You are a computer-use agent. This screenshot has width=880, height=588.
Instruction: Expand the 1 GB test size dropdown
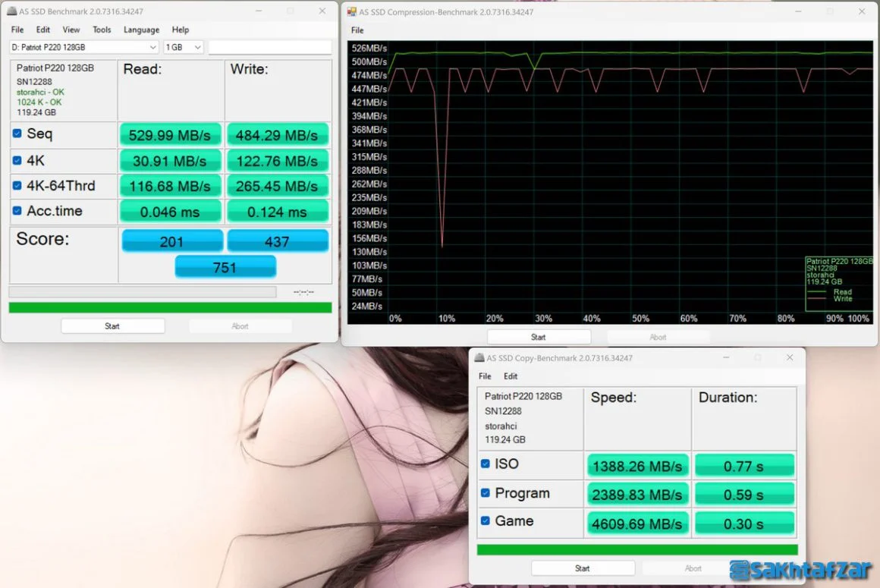coord(183,47)
